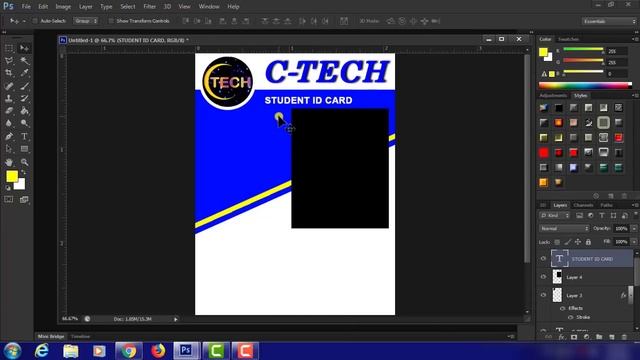Add layer mask at Layers panel bottom

574,337
